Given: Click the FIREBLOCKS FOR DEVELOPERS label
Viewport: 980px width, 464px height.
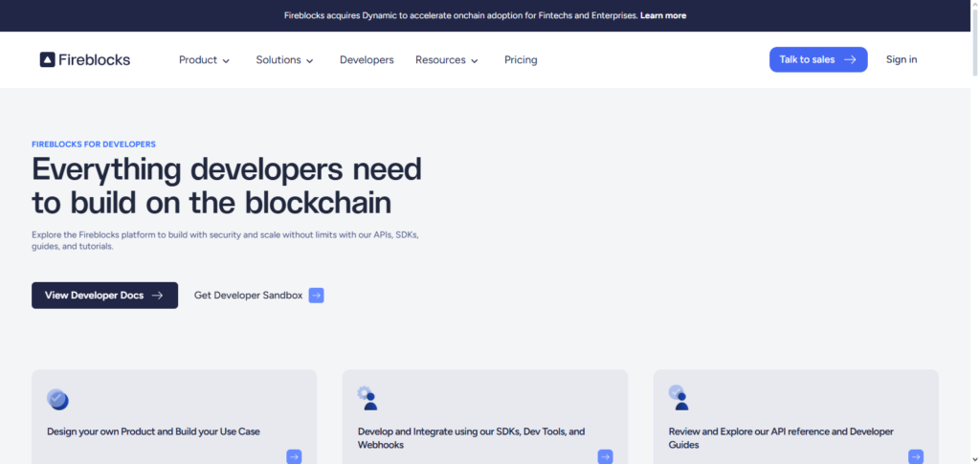Looking at the screenshot, I should (x=94, y=144).
